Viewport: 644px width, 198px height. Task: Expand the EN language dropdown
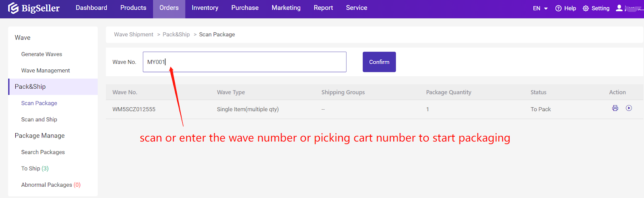pos(540,8)
